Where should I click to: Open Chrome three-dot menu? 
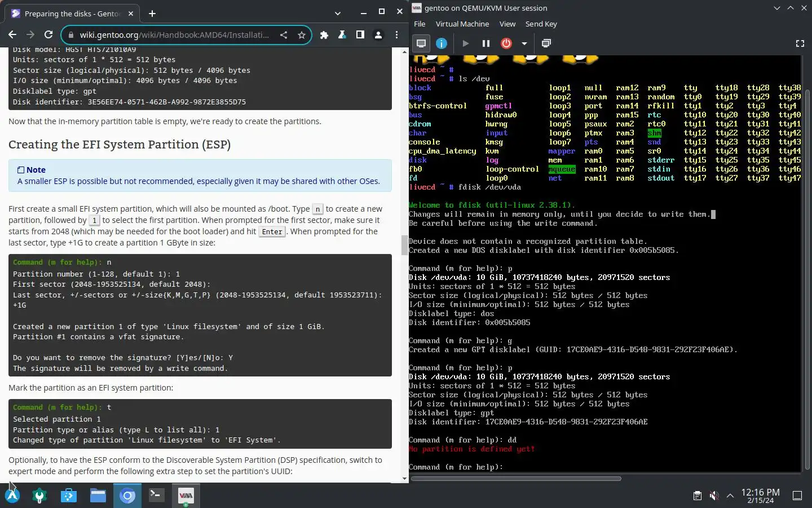[396, 35]
